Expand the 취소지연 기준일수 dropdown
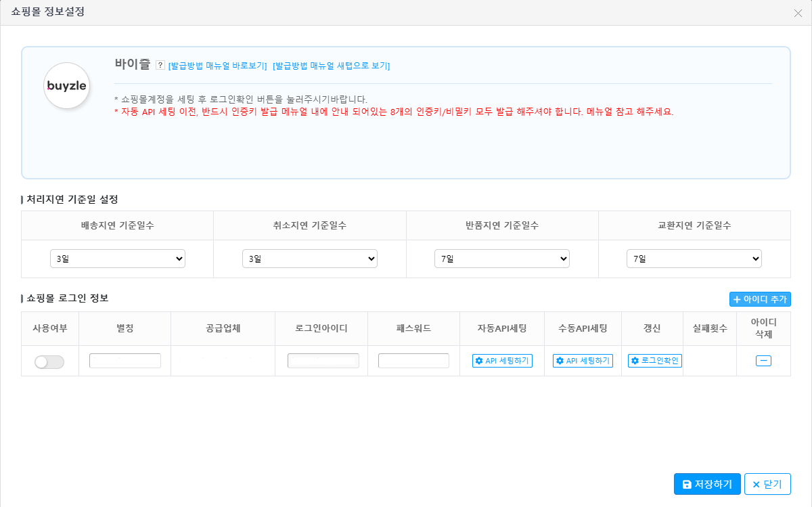 (310, 259)
